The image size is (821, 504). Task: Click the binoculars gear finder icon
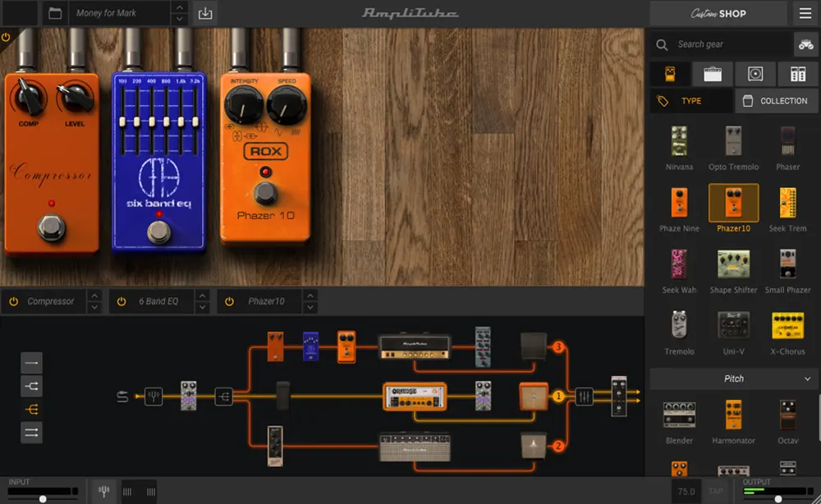point(806,45)
